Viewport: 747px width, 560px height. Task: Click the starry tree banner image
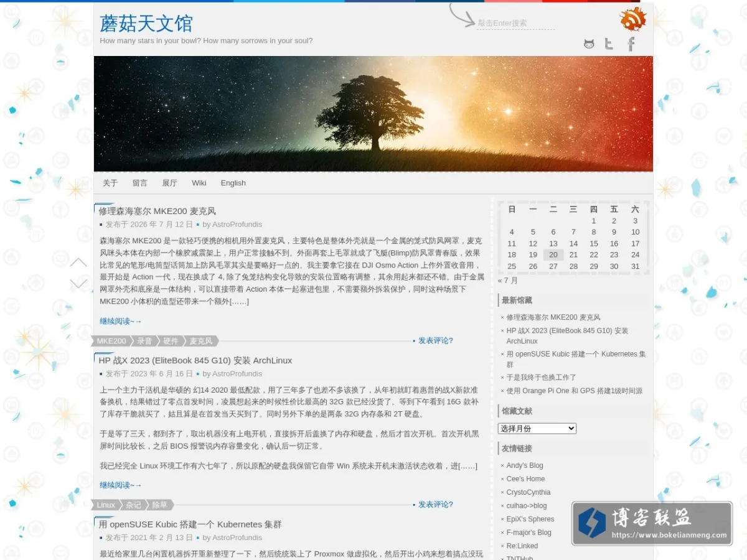[374, 114]
